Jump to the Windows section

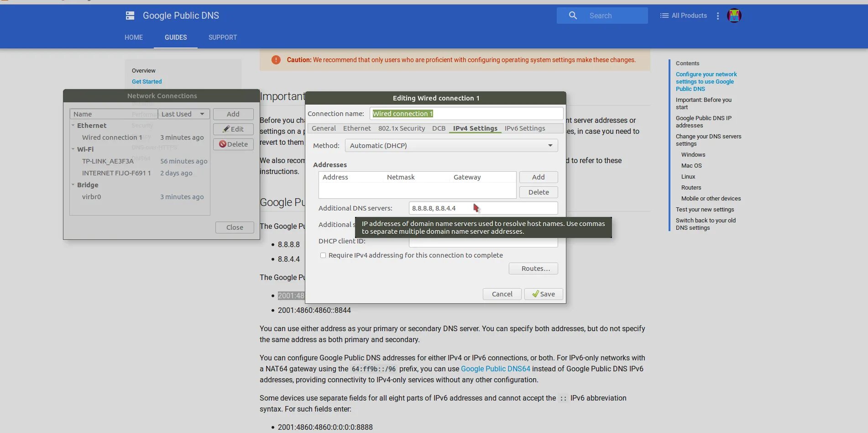pos(693,155)
